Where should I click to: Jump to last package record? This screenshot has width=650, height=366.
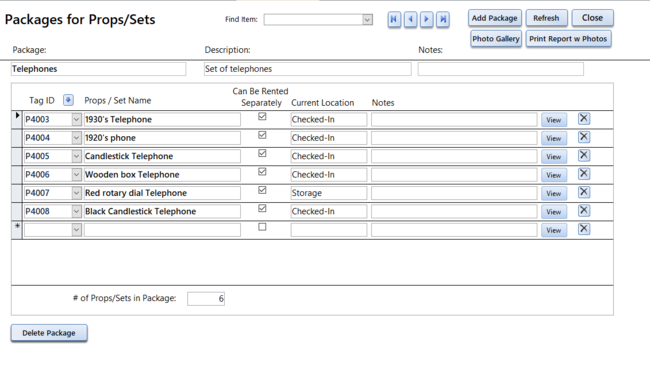click(443, 19)
